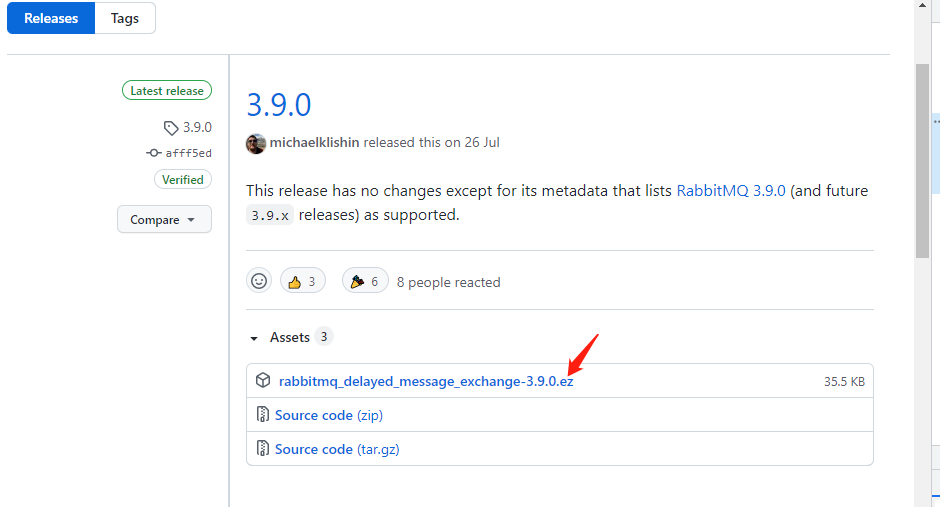
Task: Collapse the Assets section
Action: pos(255,338)
